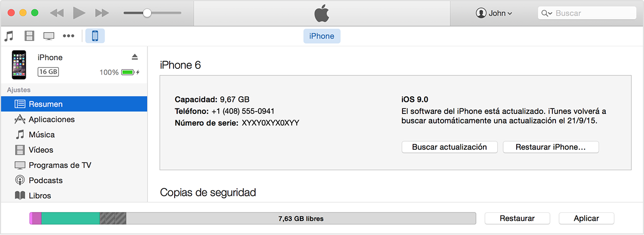This screenshot has width=644, height=235.
Task: Click the Rewind playback button
Action: tap(57, 13)
